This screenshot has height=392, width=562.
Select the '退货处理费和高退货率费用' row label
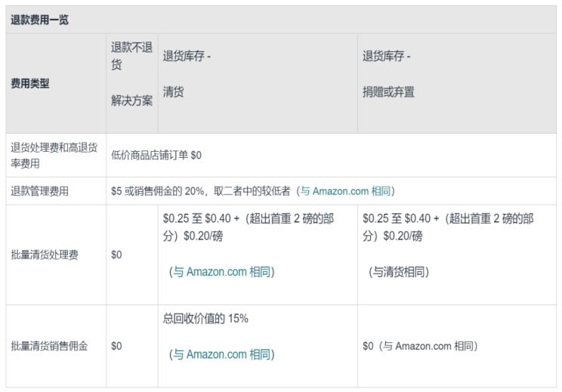[54, 155]
